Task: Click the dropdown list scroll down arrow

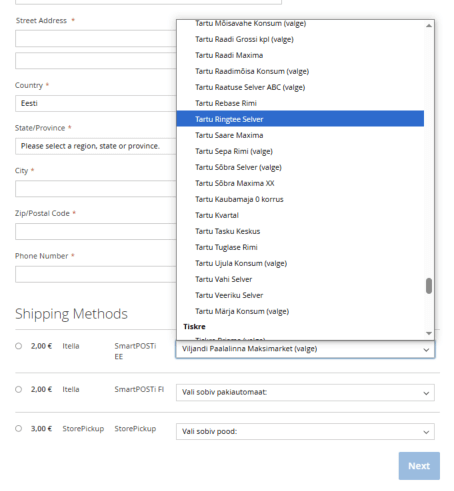Action: pos(429,333)
